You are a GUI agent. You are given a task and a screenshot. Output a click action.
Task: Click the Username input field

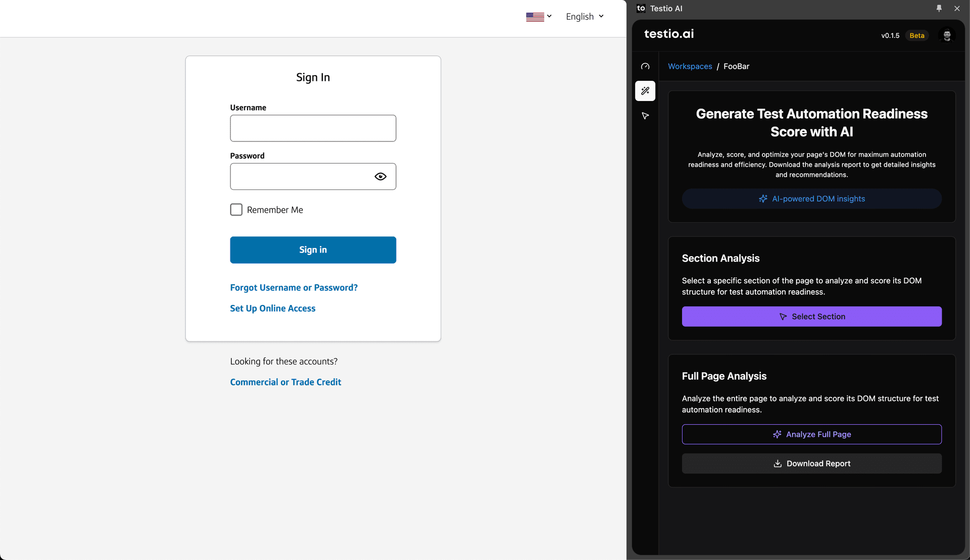coord(313,128)
